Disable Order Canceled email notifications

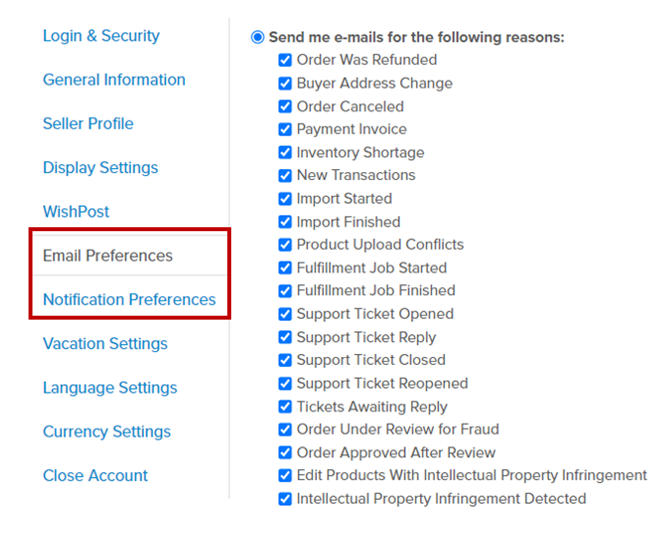[285, 106]
